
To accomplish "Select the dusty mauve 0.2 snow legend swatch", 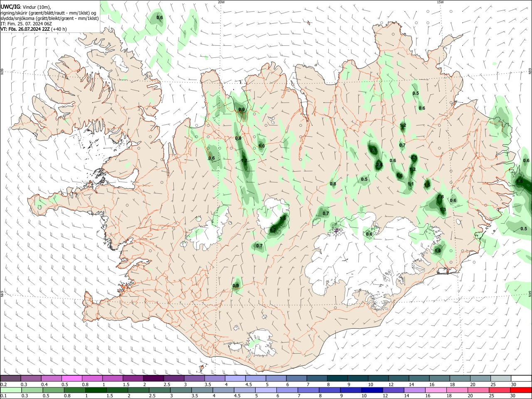I will pyautogui.click(x=10, y=379).
